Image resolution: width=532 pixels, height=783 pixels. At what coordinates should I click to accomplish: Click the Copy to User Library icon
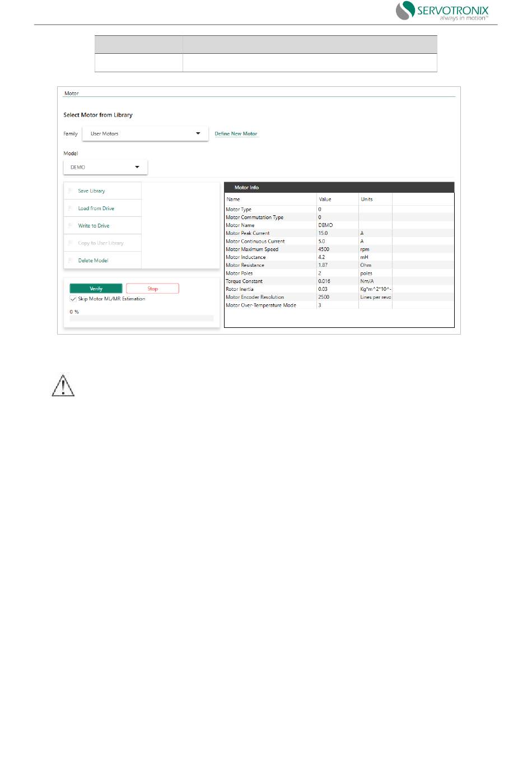(71, 243)
